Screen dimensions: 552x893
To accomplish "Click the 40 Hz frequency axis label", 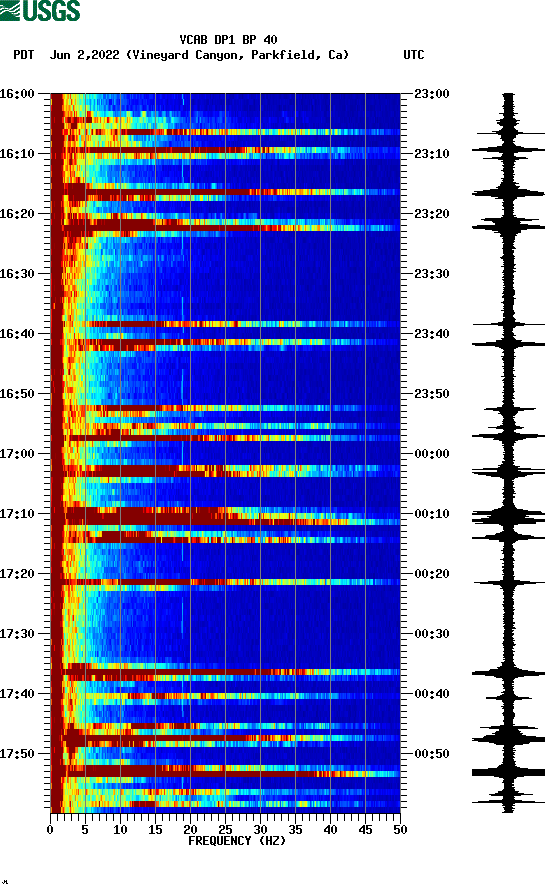I will click(x=330, y=830).
